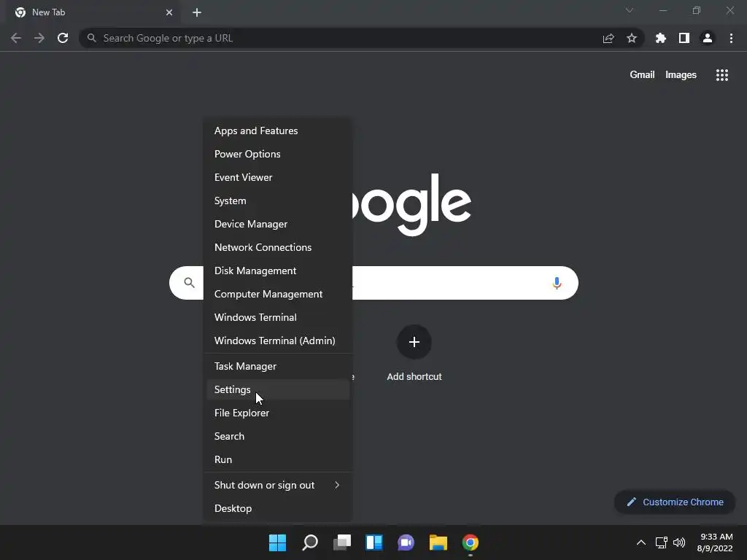Screen dimensions: 747x560
Task: Click the Windows Start button
Action: click(x=277, y=542)
